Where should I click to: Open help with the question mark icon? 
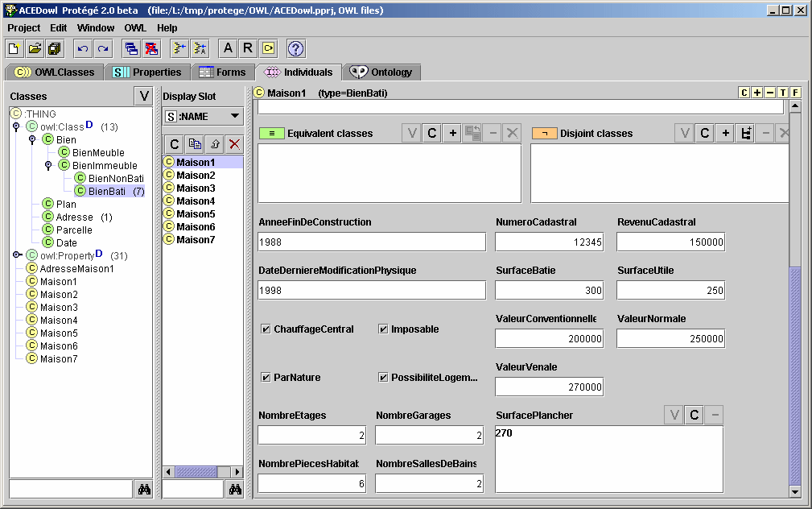pyautogui.click(x=295, y=49)
